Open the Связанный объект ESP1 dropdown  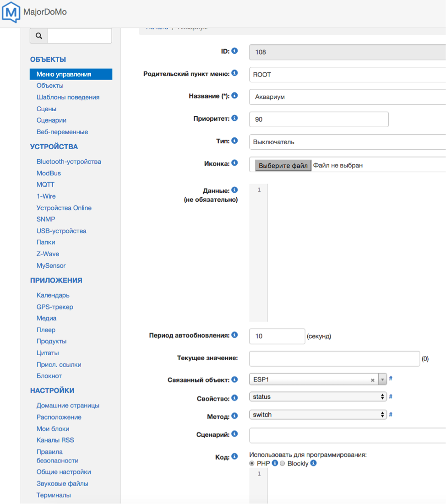point(311,379)
